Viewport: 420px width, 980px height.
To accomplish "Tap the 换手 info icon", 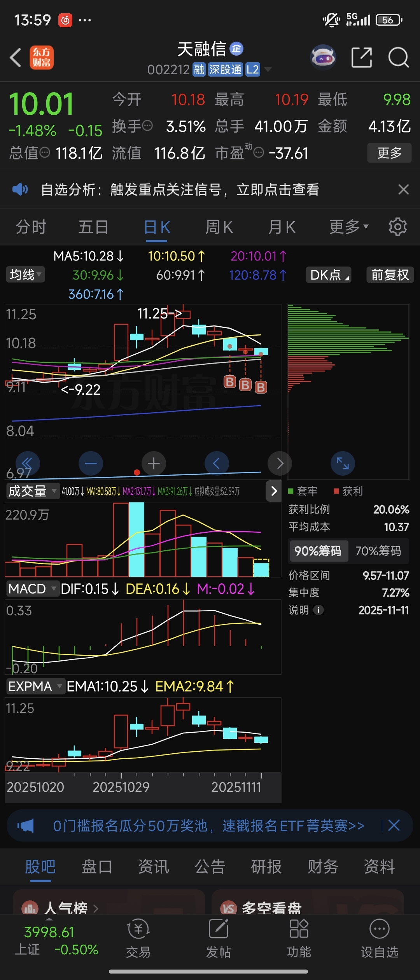I will [147, 126].
